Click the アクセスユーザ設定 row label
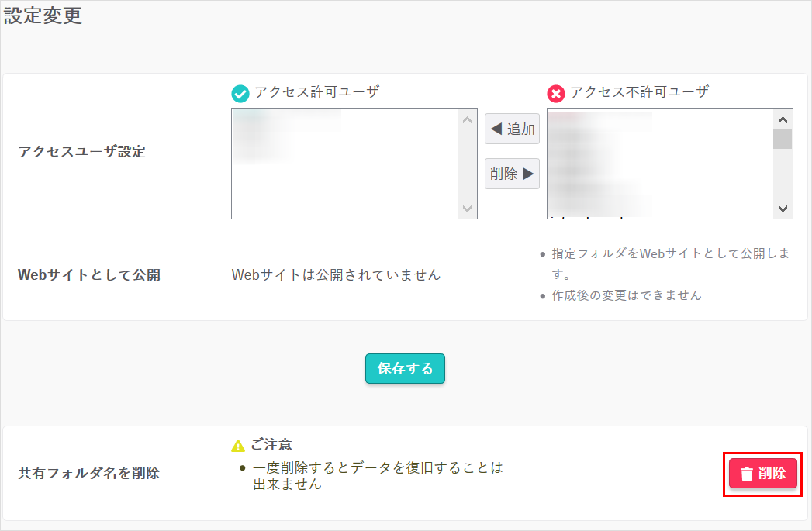 (x=81, y=152)
